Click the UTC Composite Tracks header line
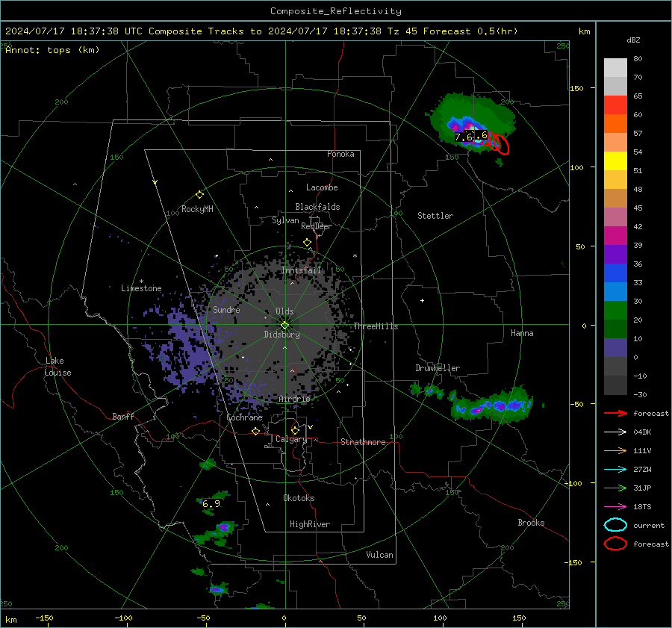 (x=261, y=31)
